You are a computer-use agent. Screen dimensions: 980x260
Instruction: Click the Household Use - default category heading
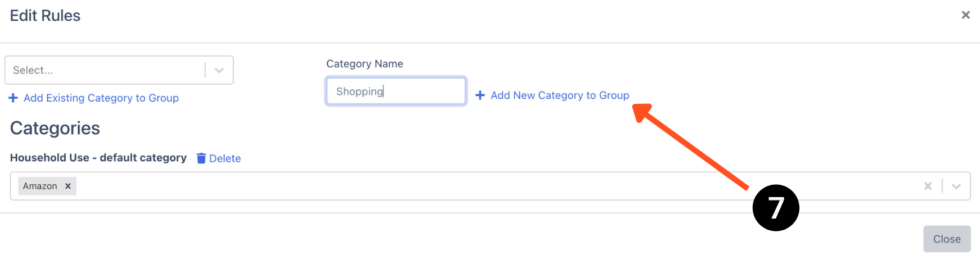click(98, 158)
